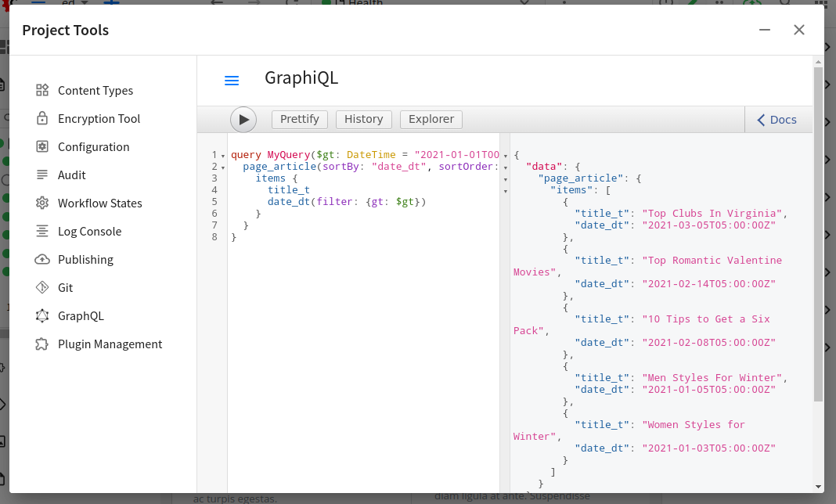836x504 pixels.
Task: Close the Project Tools dialog
Action: pyautogui.click(x=798, y=30)
